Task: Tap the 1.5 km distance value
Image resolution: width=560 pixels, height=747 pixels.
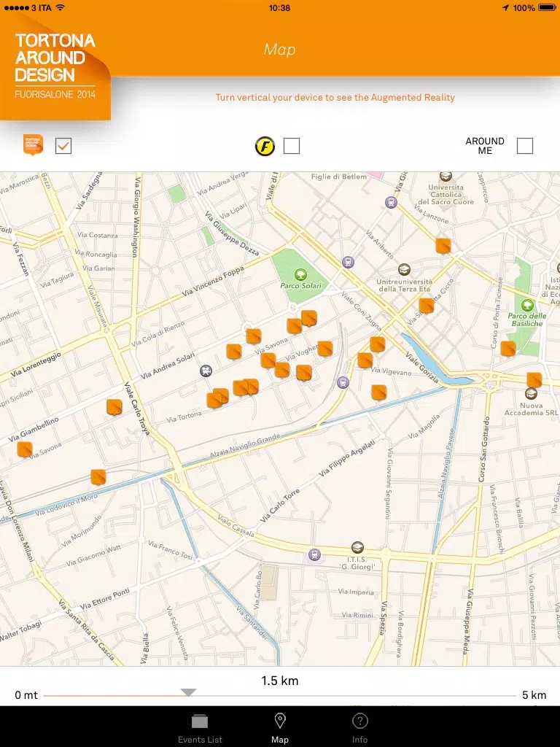Action: pos(280,681)
